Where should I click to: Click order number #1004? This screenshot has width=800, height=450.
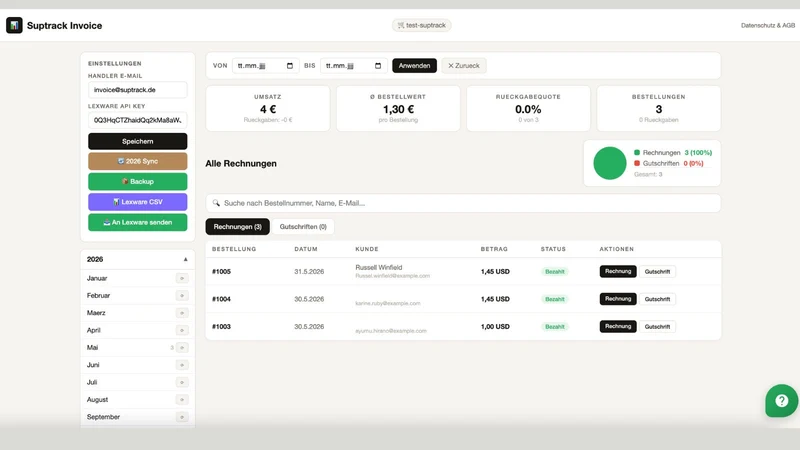click(221, 299)
